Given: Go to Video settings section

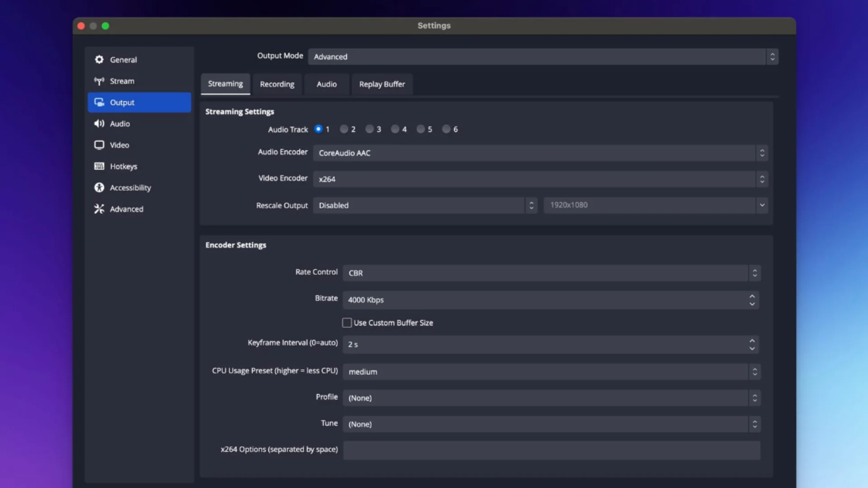Looking at the screenshot, I should coord(139,145).
